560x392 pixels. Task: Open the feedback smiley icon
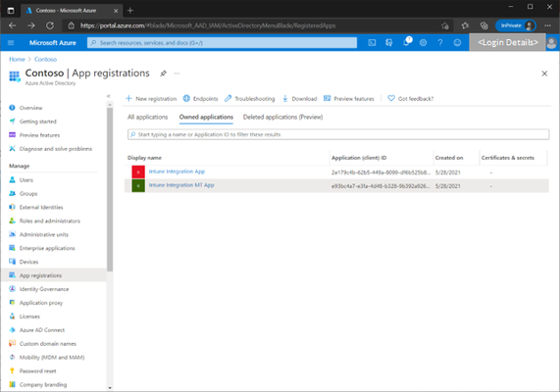[457, 43]
